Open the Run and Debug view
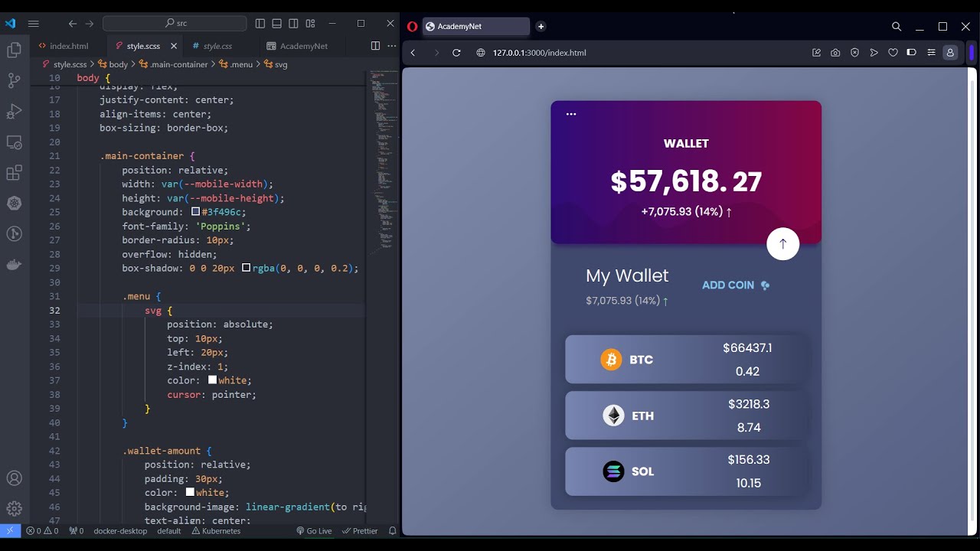 click(14, 112)
